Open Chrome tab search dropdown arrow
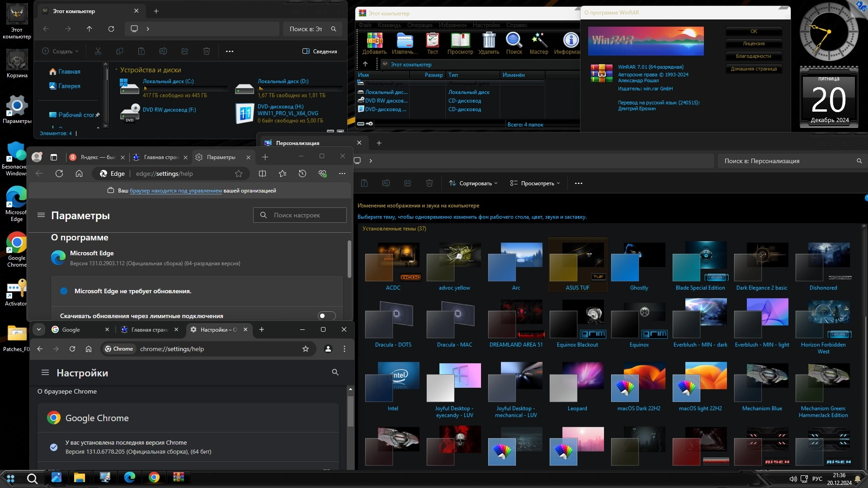This screenshot has width=868, height=488. pos(39,329)
